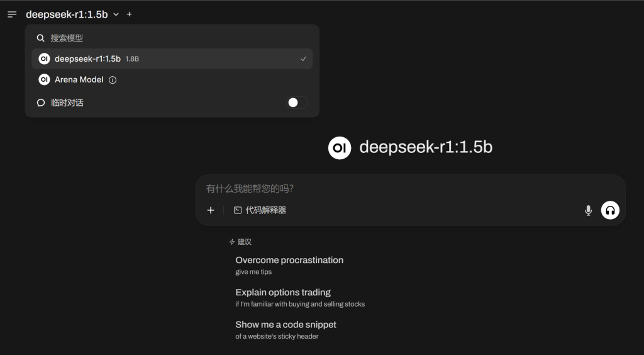Screen dimensions: 644x355
Task: Open the attachment plus menu in the input
Action: (x=211, y=210)
